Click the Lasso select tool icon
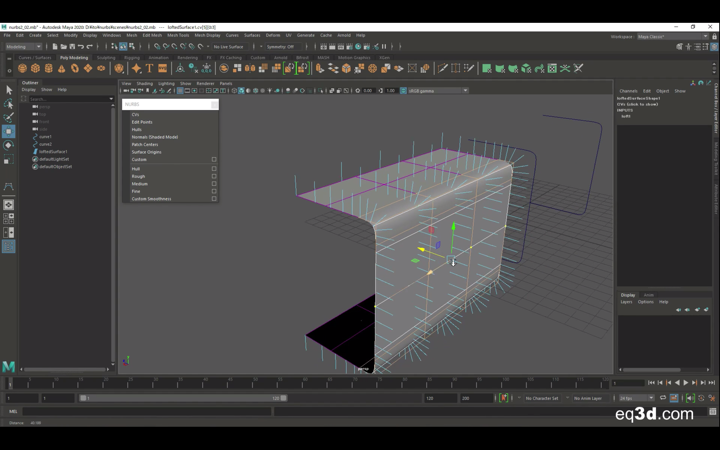 coord(8,104)
